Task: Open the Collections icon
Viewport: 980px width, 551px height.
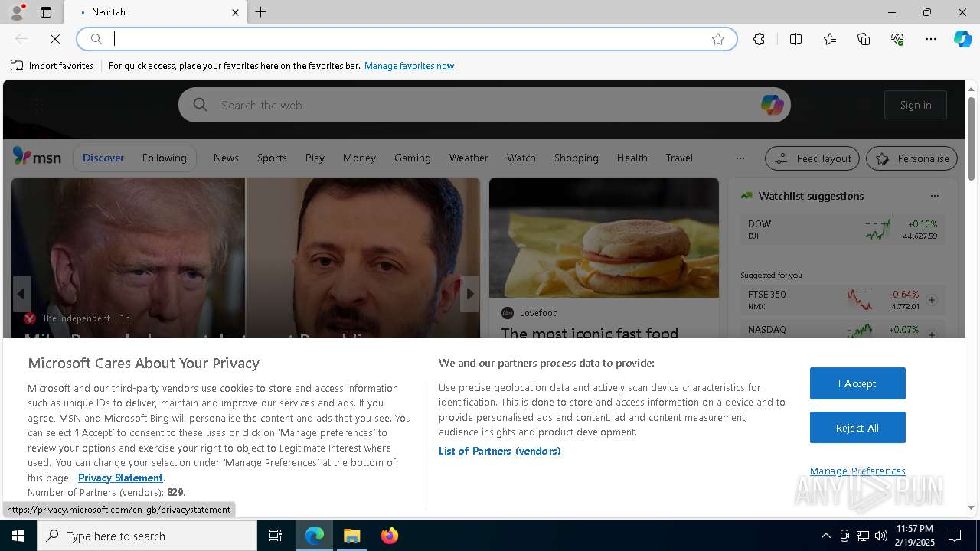Action: tap(864, 39)
